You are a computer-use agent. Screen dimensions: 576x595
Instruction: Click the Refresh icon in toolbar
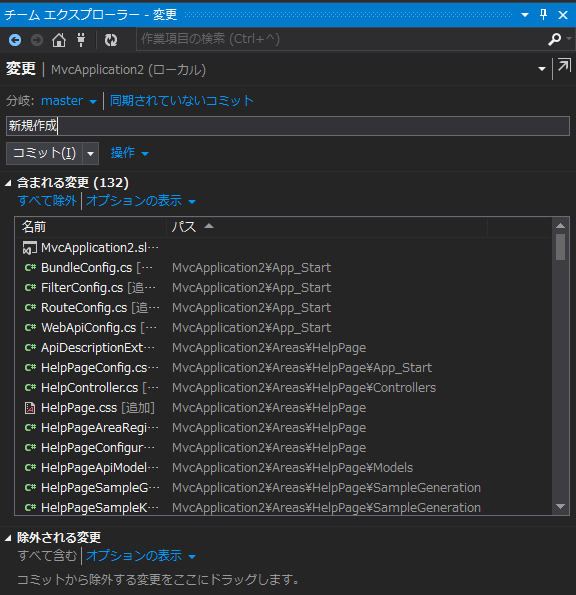111,40
